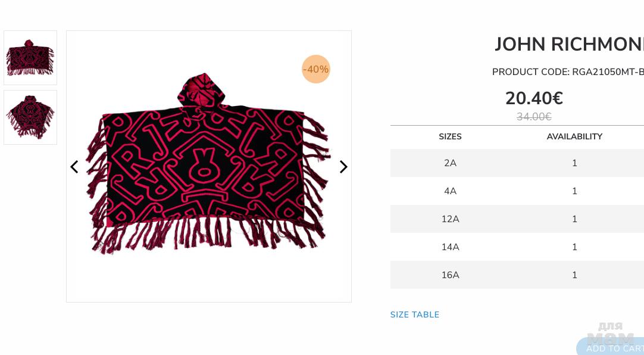Click the 20.40€ current price

pyautogui.click(x=534, y=98)
